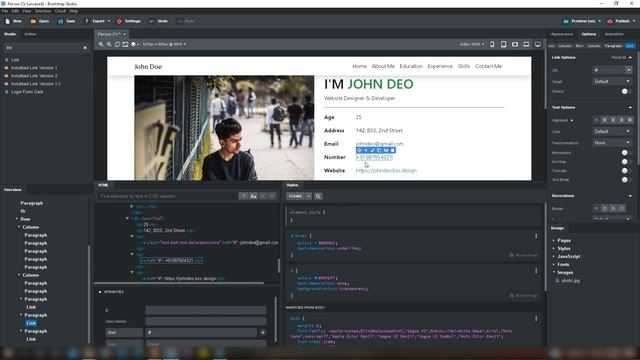Toggle the case-sensitive Aa button in HTML search

(253, 196)
